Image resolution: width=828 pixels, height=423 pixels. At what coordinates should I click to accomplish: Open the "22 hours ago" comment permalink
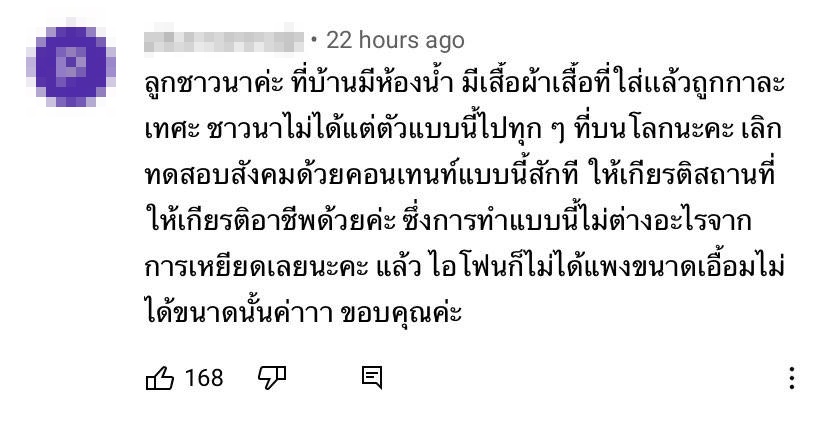pos(395,41)
